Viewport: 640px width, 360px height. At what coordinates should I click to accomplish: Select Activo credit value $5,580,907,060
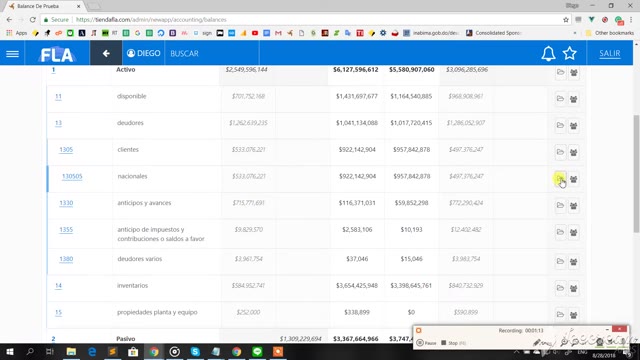tap(411, 70)
